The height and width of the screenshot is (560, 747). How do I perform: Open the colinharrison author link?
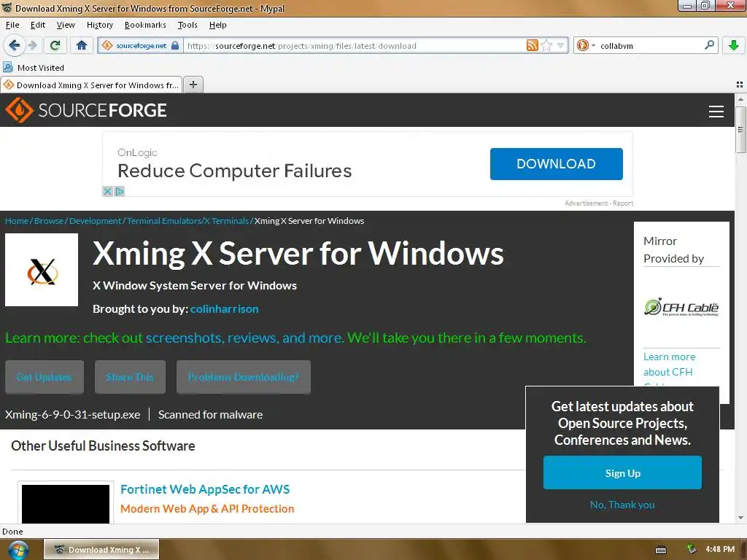[225, 308]
